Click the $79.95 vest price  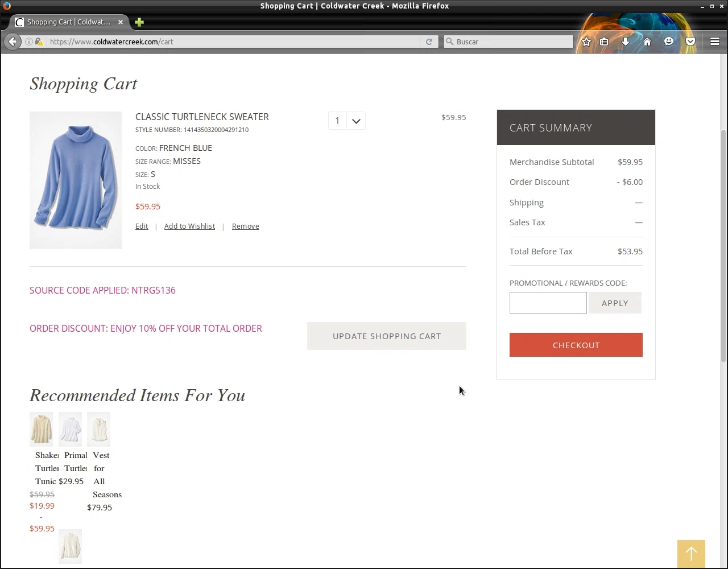[100, 508]
